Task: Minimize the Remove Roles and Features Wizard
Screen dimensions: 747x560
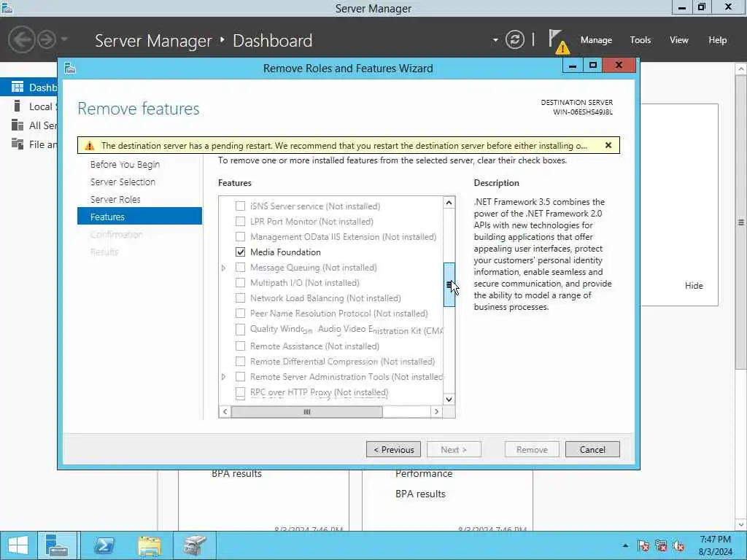Action: click(x=573, y=65)
